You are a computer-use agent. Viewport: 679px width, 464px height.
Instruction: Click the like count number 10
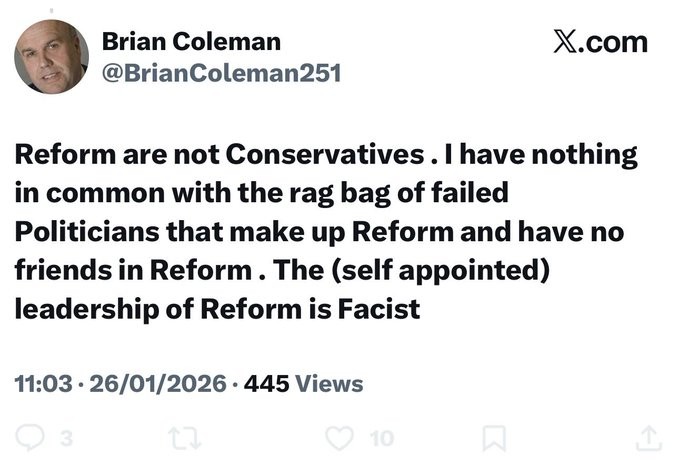point(381,437)
